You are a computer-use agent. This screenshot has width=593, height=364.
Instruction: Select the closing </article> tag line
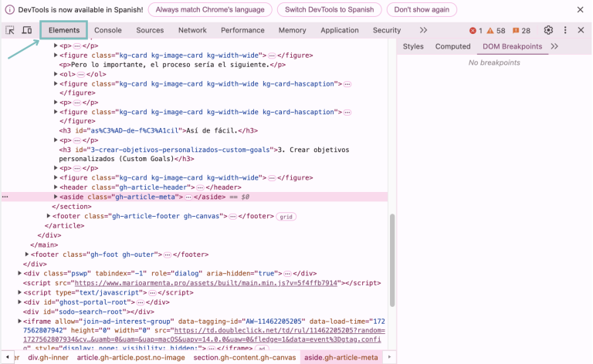click(x=64, y=226)
